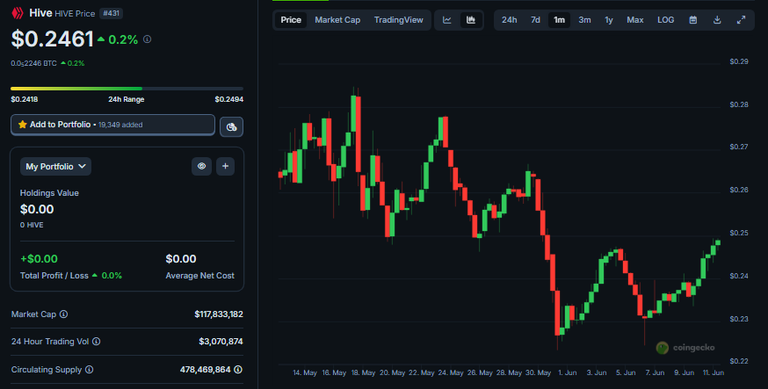This screenshot has height=389, width=768.
Task: Switch chart to line view icon
Action: tap(447, 20)
